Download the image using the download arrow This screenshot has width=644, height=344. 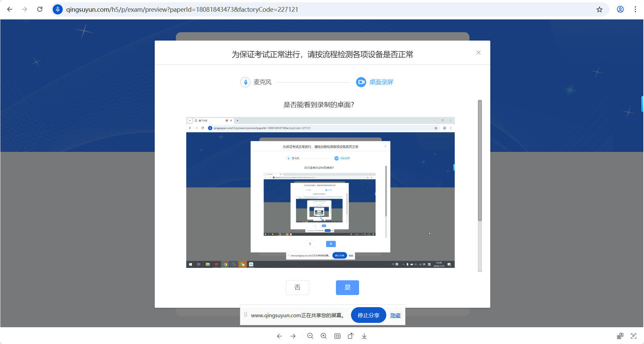pos(364,336)
